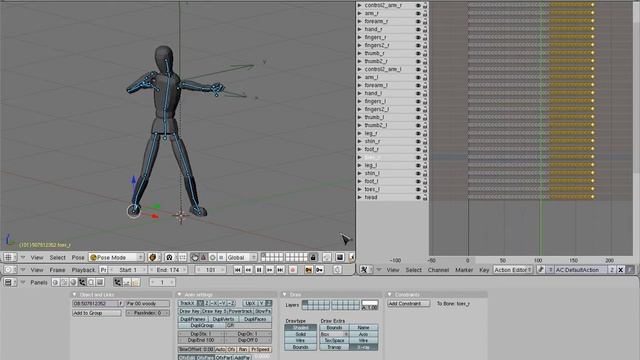Click the End 174 frame field
640x360 pixels.
pos(168,270)
